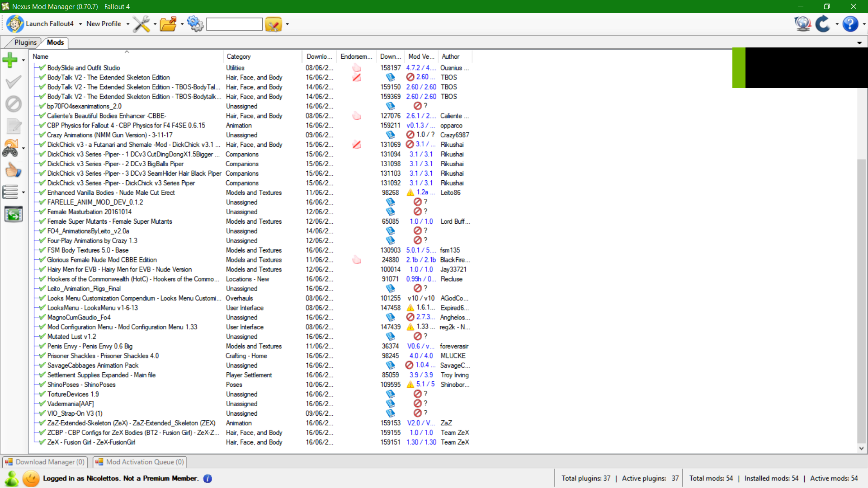This screenshot has height=488, width=868.
Task: Click the tractor vehicle icon in sidebar
Action: tap(10, 148)
